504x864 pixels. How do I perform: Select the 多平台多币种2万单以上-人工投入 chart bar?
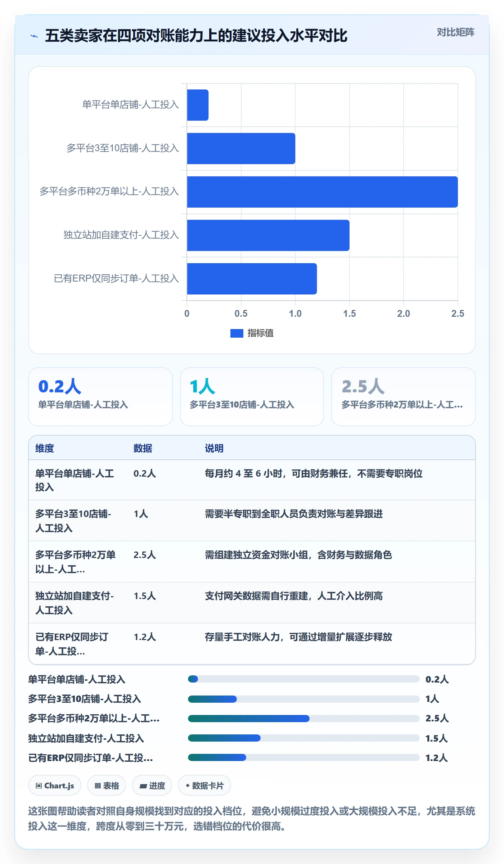click(323, 192)
